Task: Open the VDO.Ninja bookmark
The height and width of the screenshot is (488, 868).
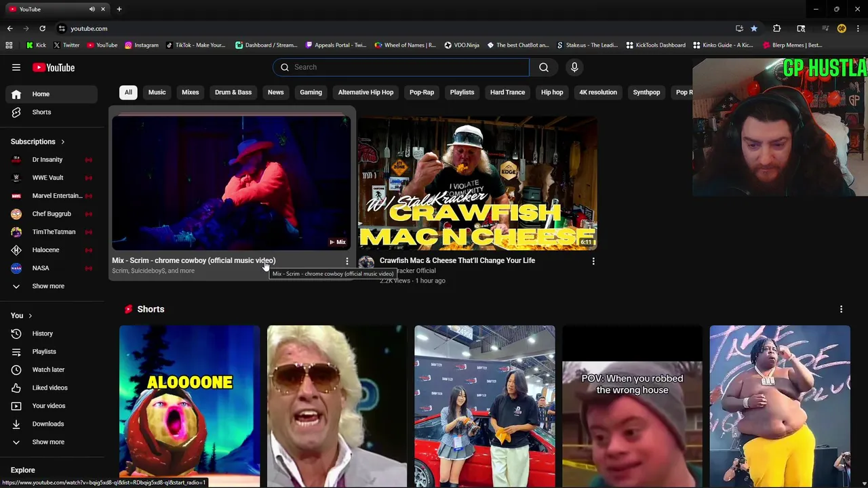Action: (462, 45)
